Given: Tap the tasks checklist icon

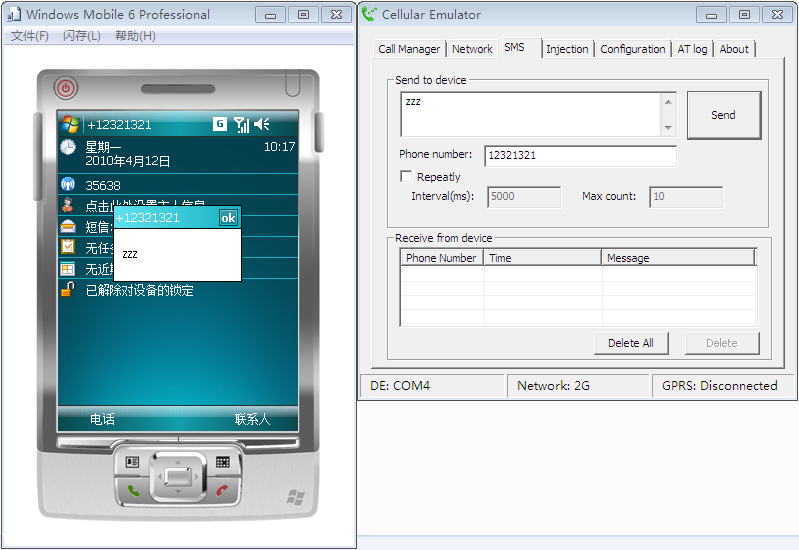Looking at the screenshot, I should click(68, 247).
